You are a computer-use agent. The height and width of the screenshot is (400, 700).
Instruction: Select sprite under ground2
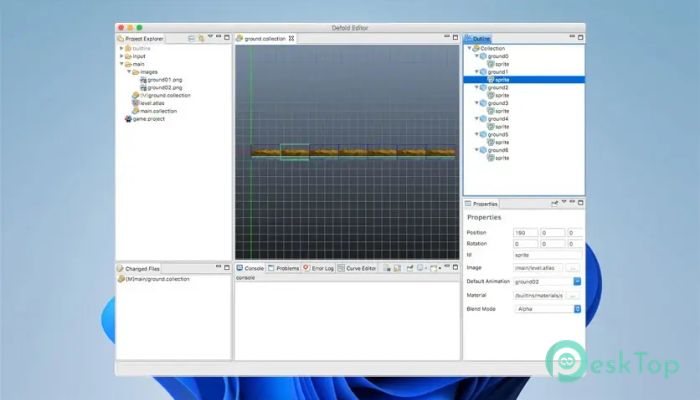pyautogui.click(x=502, y=96)
